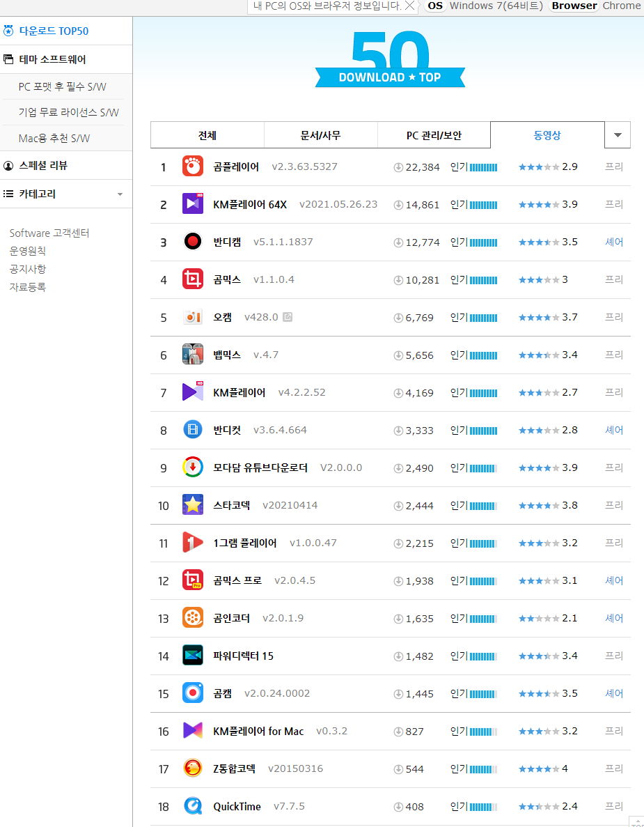The image size is (644, 827).
Task: Click the 테마 소프트웨어 window icon
Action: [8, 59]
